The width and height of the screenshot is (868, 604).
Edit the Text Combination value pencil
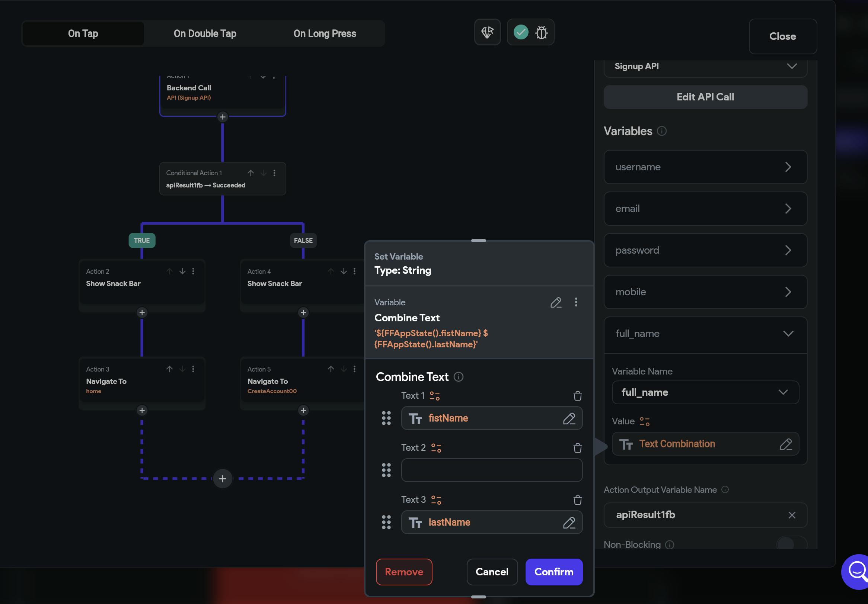pyautogui.click(x=785, y=444)
